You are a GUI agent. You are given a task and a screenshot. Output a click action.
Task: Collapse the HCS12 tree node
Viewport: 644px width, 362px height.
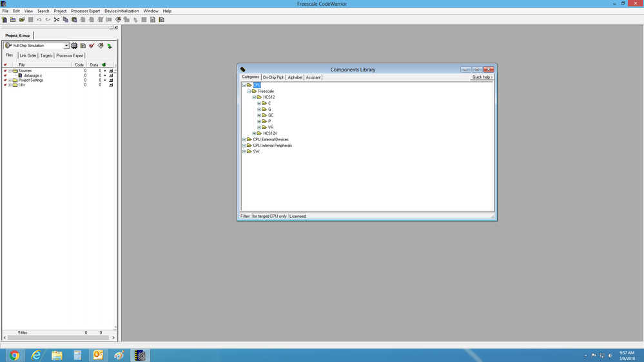coord(254,97)
